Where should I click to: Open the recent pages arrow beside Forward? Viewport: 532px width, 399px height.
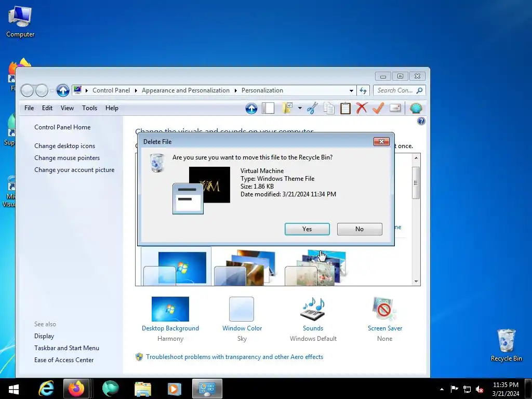click(x=51, y=90)
